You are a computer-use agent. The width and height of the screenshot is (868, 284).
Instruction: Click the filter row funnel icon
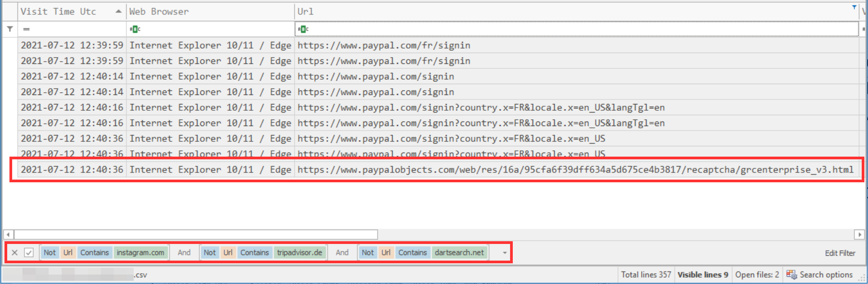click(x=10, y=29)
